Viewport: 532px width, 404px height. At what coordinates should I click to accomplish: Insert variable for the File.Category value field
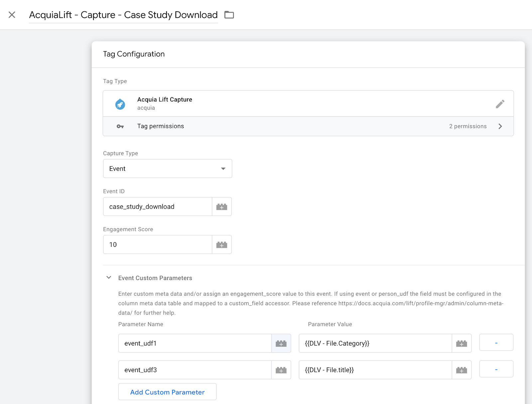click(x=462, y=343)
